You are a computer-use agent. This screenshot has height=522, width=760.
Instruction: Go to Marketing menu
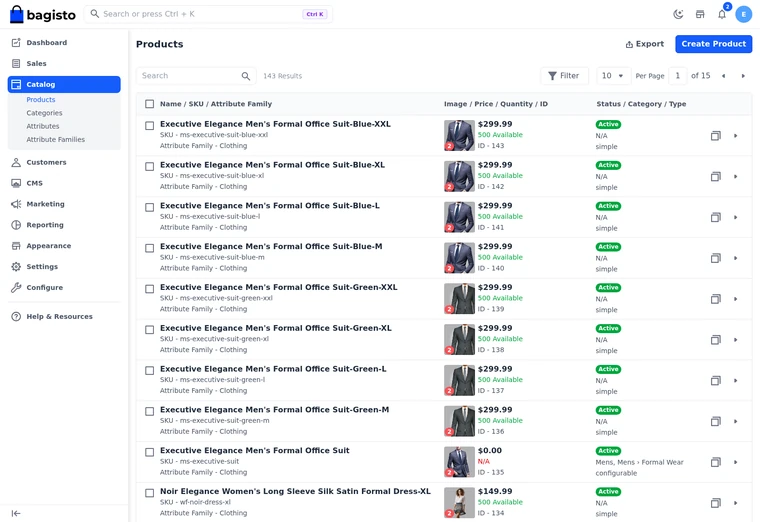(x=46, y=204)
